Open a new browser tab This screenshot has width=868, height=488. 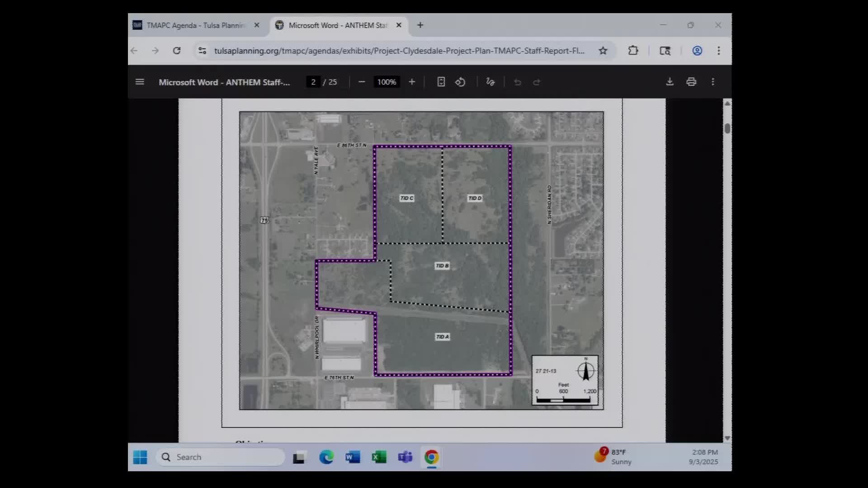click(x=420, y=25)
